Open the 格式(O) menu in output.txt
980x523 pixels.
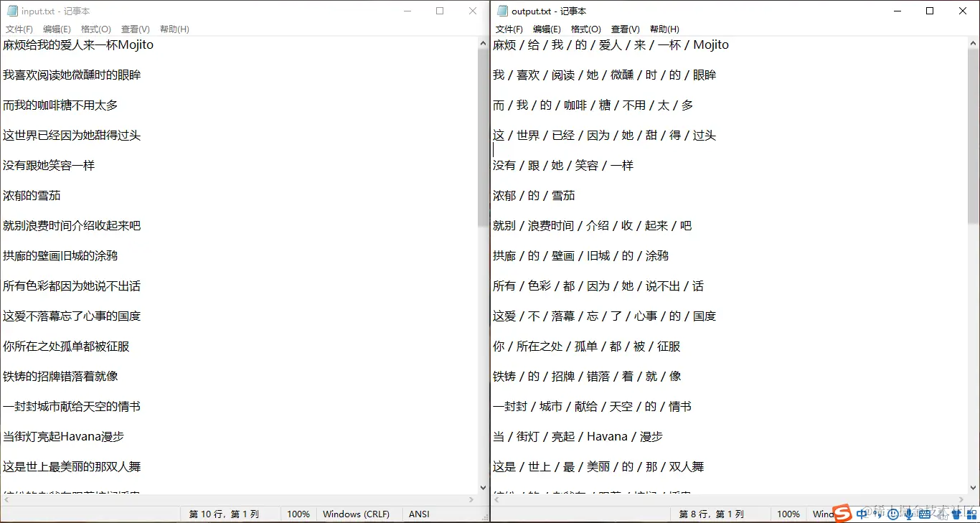coord(585,29)
